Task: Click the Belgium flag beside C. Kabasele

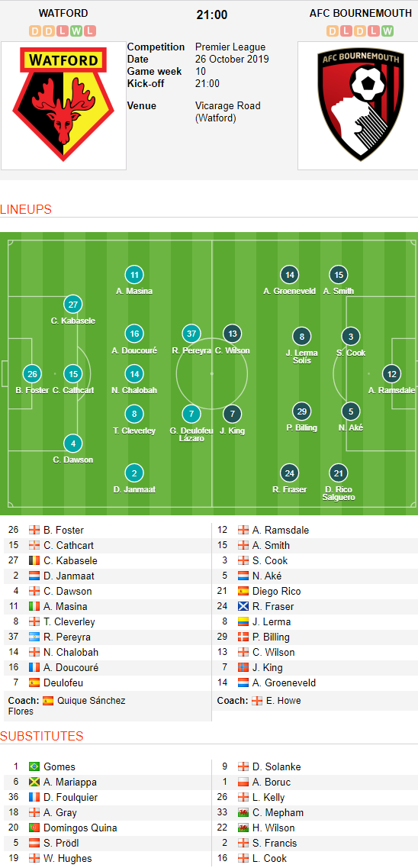Action: [x=34, y=561]
